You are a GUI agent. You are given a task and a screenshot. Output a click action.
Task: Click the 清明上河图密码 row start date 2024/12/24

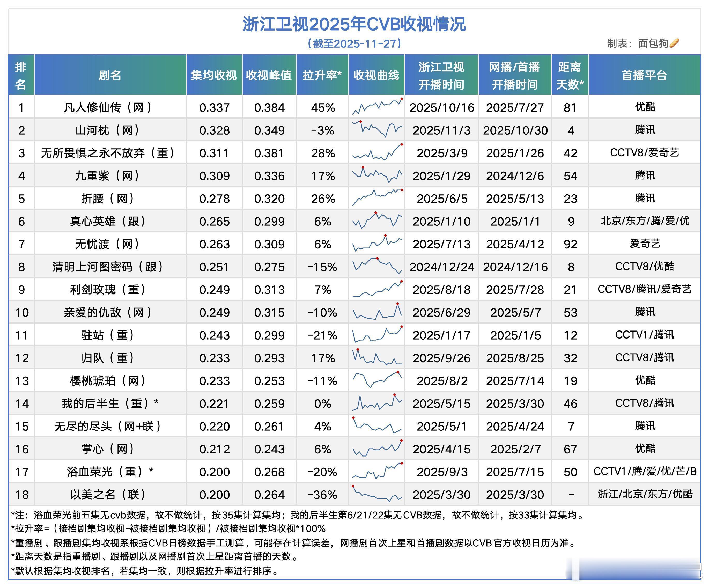click(x=442, y=267)
